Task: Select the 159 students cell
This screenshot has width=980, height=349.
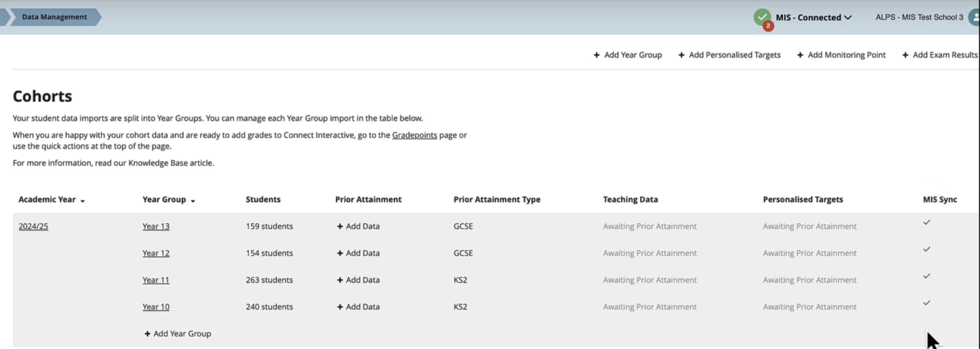Action: [x=269, y=226]
